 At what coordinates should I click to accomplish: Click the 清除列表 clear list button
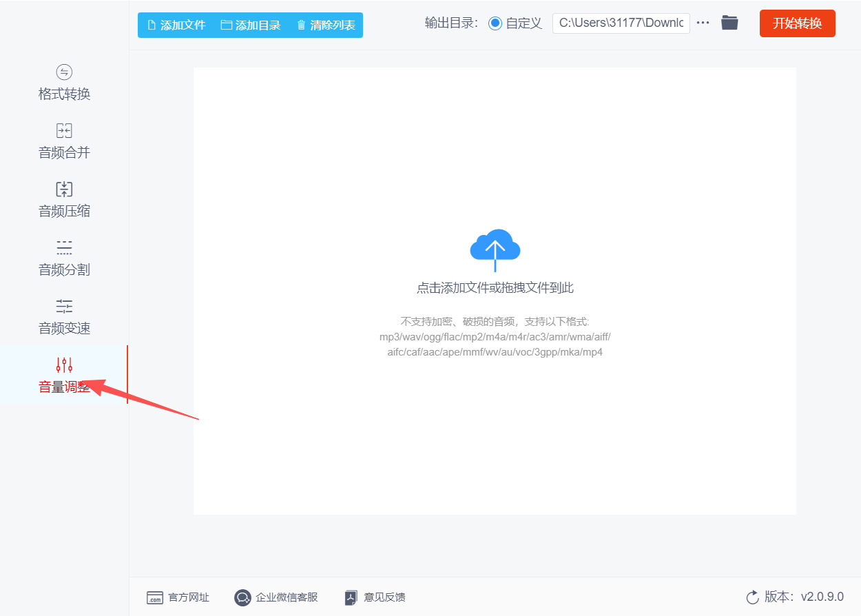[x=326, y=25]
